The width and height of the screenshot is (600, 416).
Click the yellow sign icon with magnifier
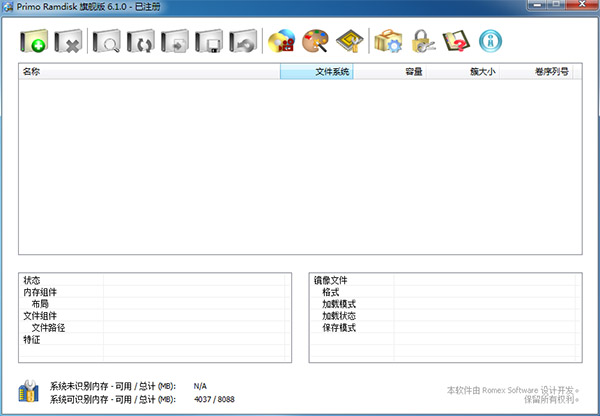[x=349, y=42]
